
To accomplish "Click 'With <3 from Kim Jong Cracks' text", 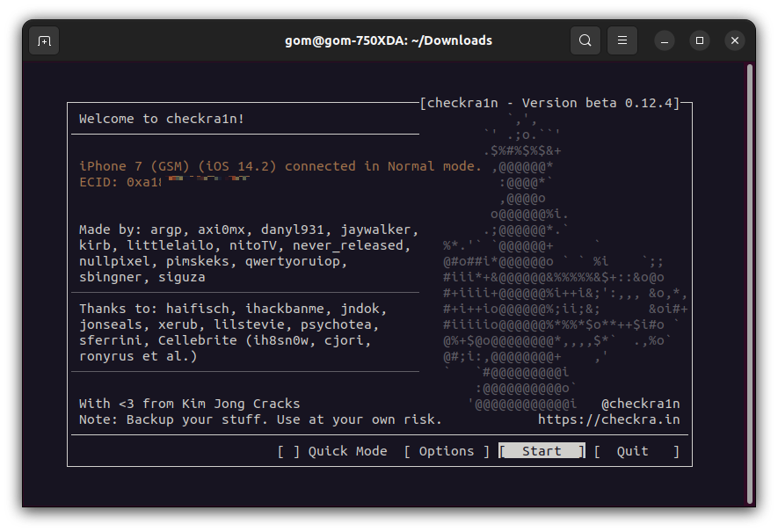I will pyautogui.click(x=190, y=404).
